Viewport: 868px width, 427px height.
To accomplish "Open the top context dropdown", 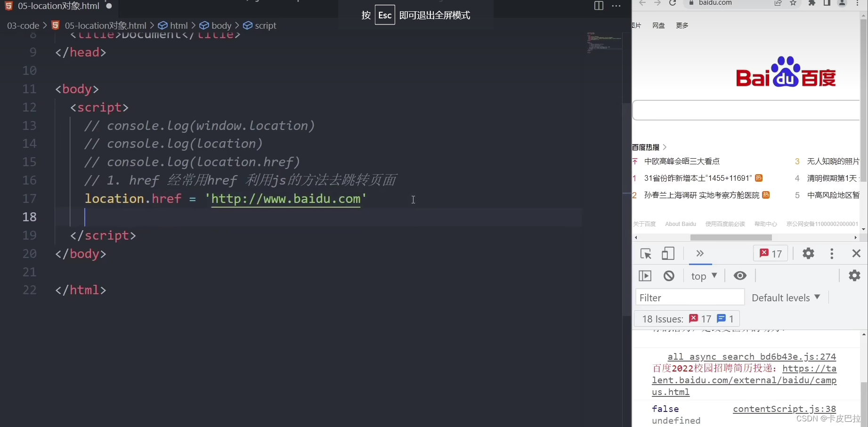I will pos(704,276).
